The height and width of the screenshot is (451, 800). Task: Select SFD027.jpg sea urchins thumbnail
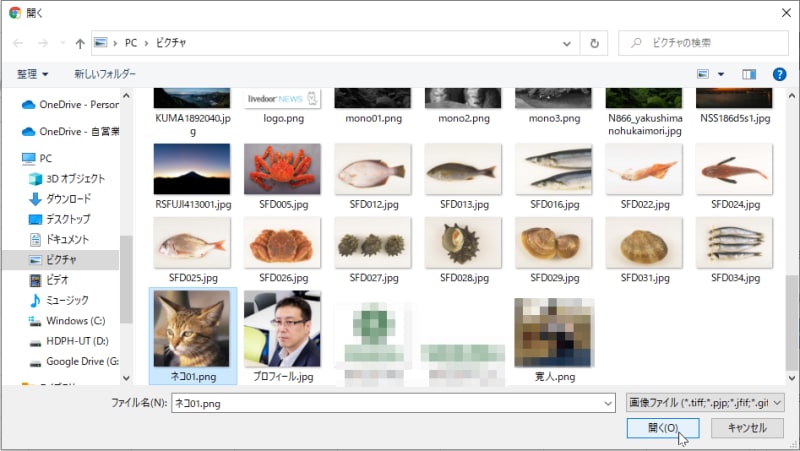(x=372, y=243)
